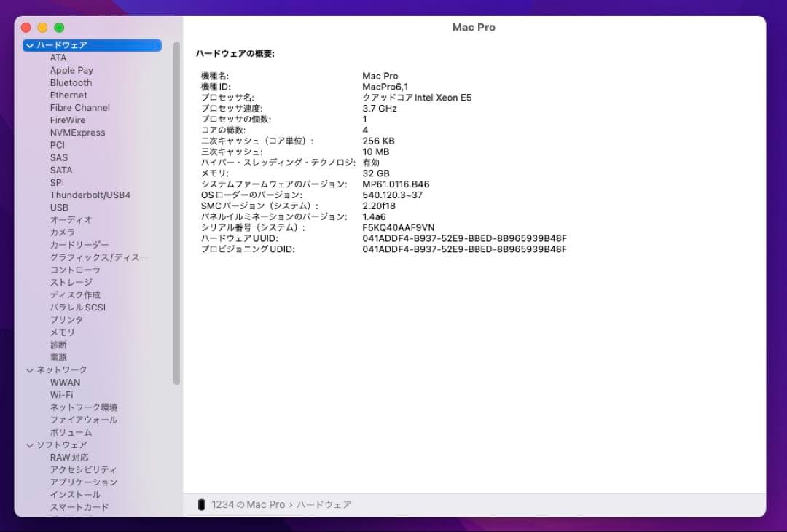This screenshot has width=787, height=532.
Task: Open Wi-Fi under network section
Action: coord(61,395)
